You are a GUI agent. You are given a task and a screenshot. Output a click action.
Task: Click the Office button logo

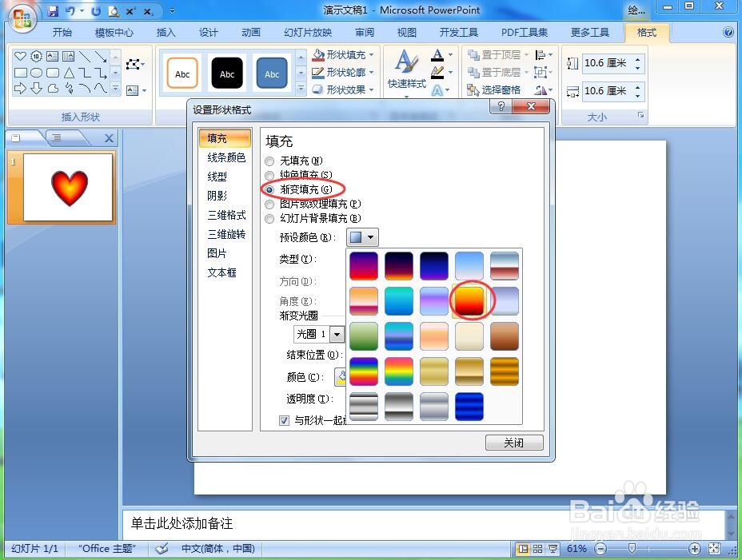[x=22, y=19]
